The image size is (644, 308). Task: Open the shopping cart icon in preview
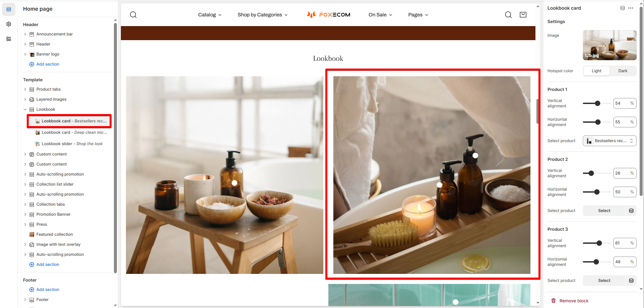click(523, 15)
